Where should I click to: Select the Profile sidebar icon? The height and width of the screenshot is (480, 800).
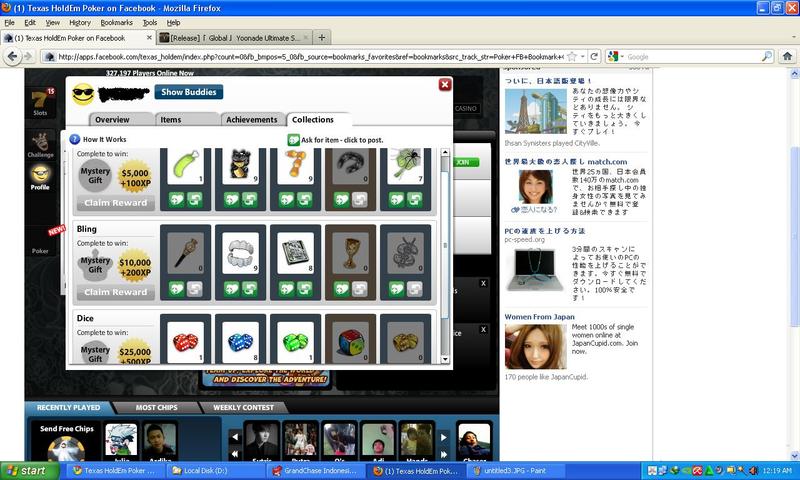pos(40,177)
